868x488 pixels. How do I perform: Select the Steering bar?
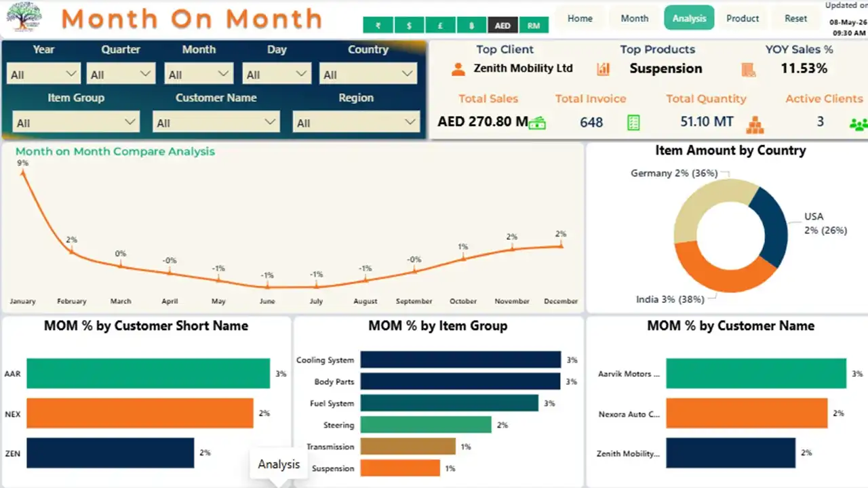pyautogui.click(x=426, y=425)
